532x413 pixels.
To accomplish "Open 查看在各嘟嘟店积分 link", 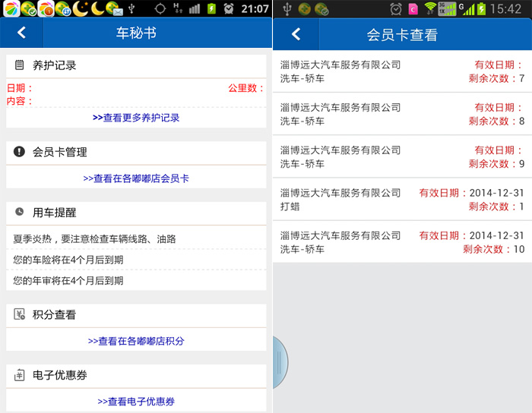I will pos(136,341).
